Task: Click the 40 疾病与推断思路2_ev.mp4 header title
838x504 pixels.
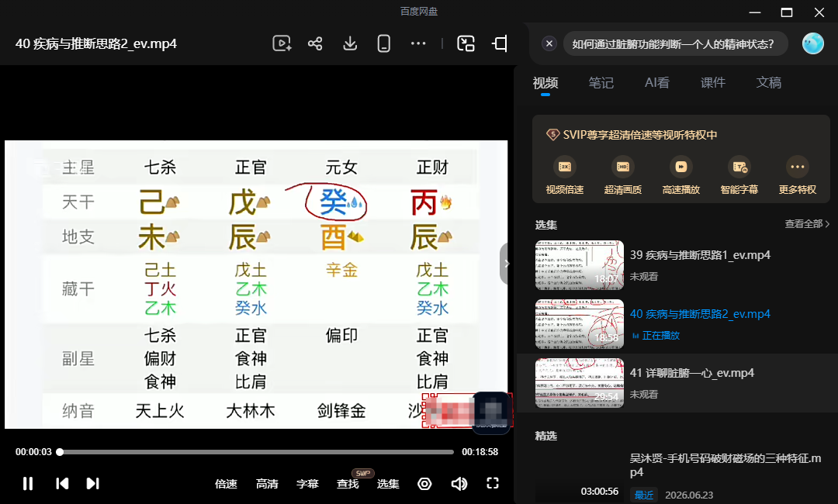Action: (96, 43)
